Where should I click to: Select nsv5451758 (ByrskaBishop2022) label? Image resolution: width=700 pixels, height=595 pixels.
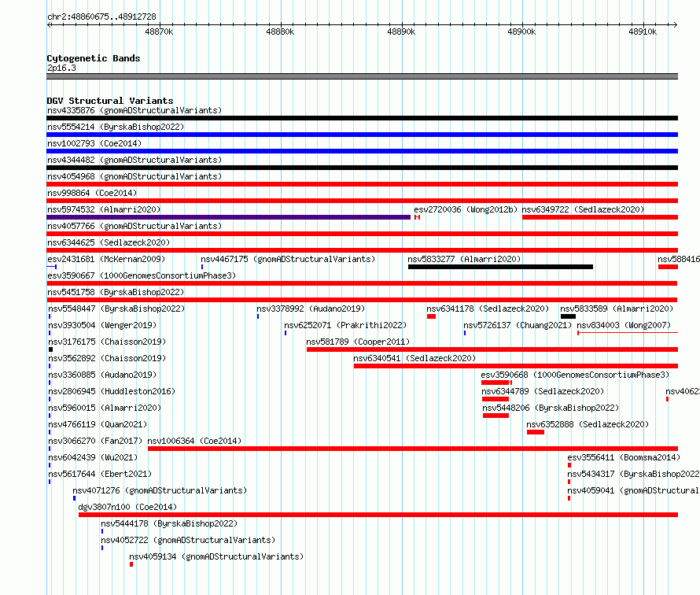(116, 292)
